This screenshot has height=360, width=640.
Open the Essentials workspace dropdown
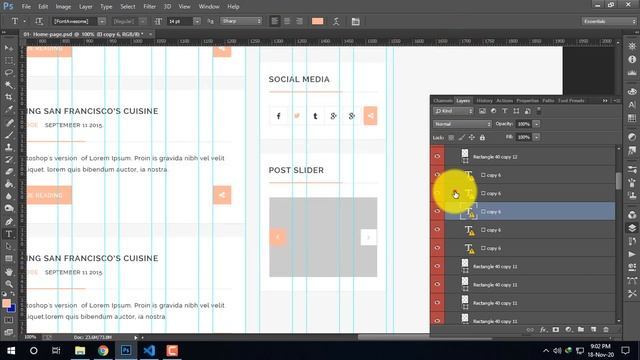[x=609, y=21]
